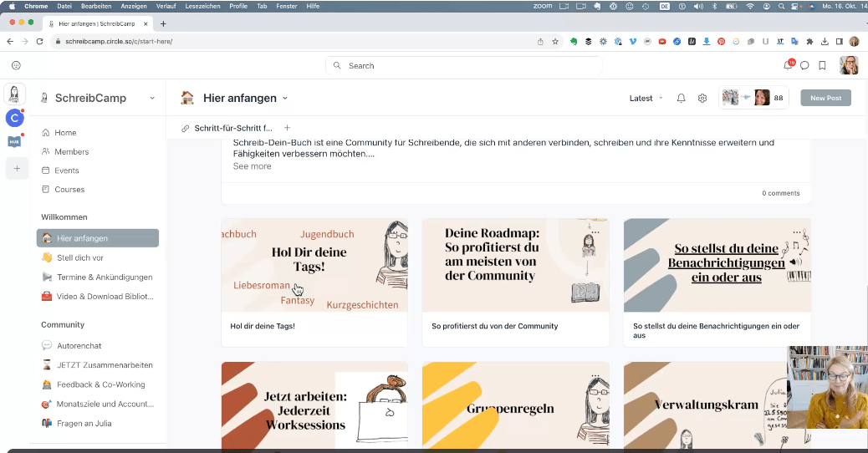Expand the Latest sorting dropdown
The image size is (868, 453).
click(x=646, y=98)
